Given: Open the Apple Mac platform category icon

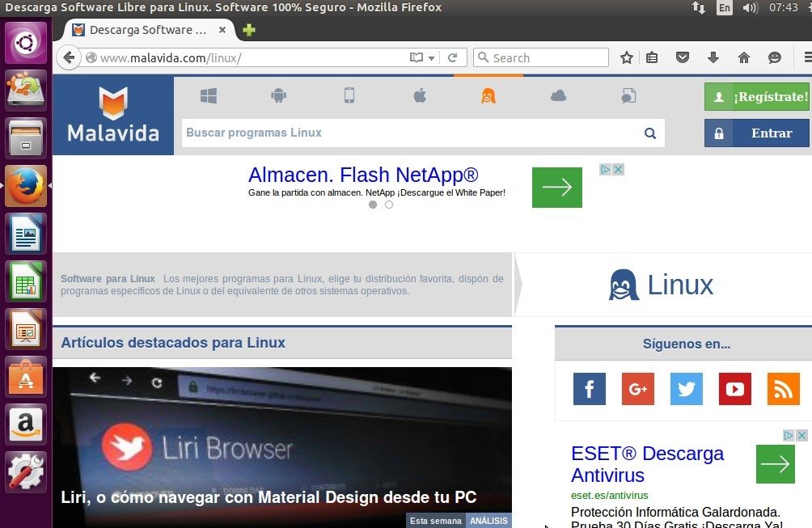Looking at the screenshot, I should click(420, 95).
